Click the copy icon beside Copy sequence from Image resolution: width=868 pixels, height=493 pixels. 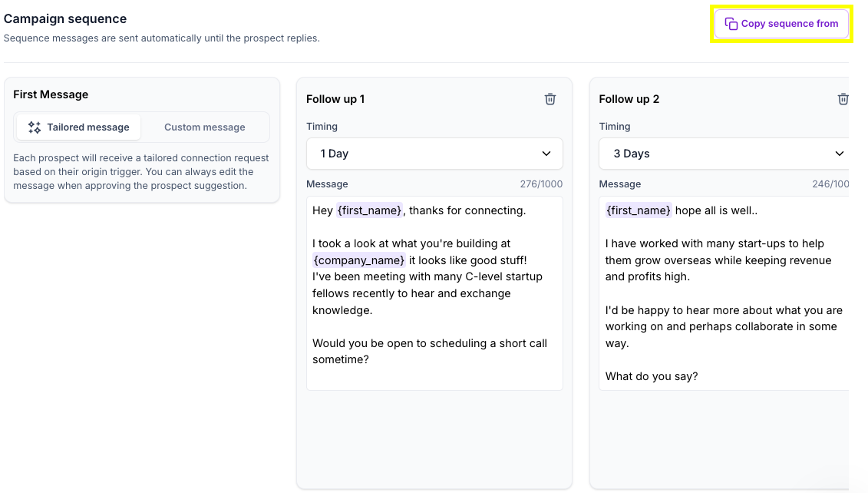(731, 24)
